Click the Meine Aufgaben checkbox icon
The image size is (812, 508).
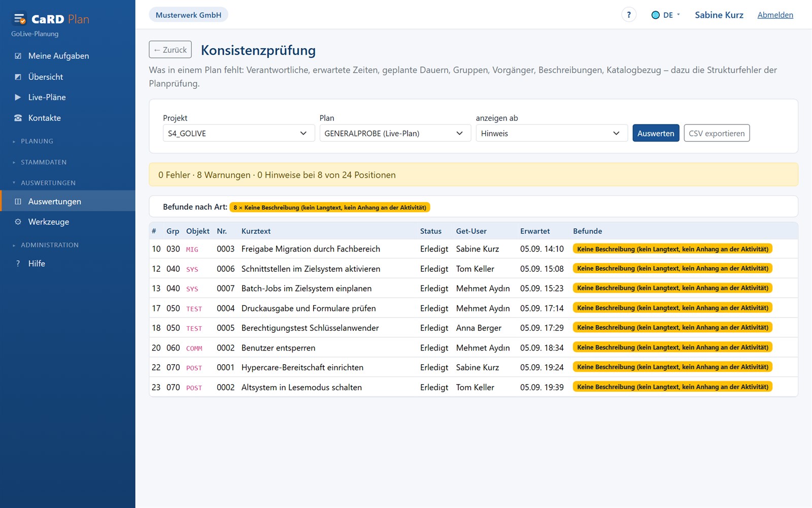[18, 56]
